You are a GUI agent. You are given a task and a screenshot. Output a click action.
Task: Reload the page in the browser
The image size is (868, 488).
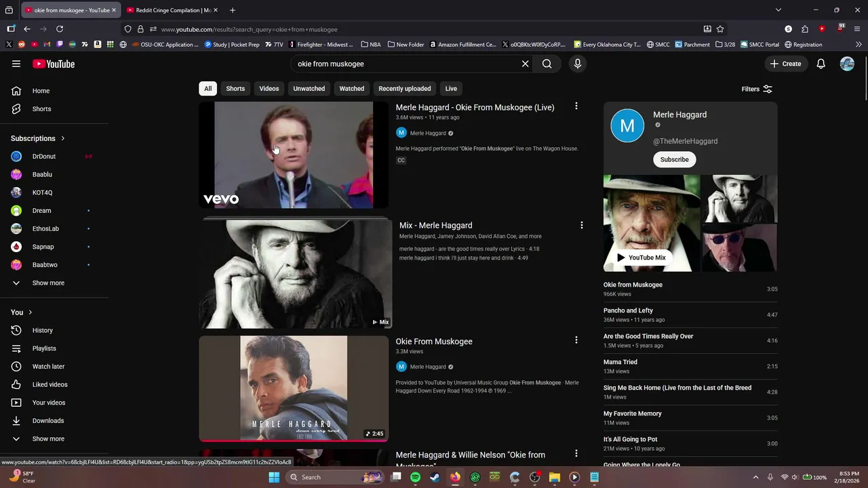click(x=60, y=29)
